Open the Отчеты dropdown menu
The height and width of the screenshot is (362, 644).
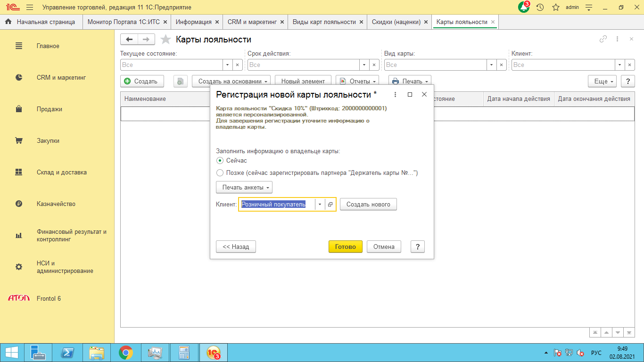point(358,81)
